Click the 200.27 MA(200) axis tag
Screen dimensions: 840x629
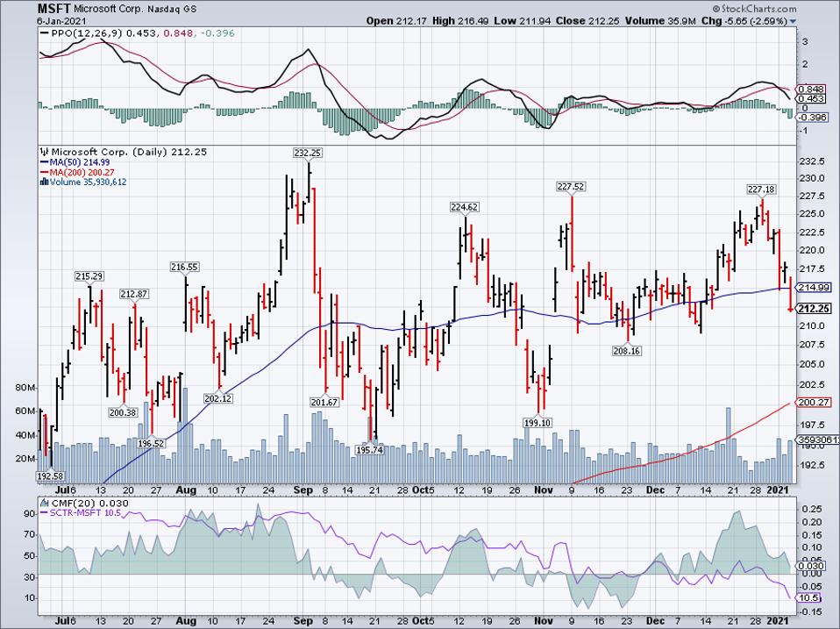814,403
